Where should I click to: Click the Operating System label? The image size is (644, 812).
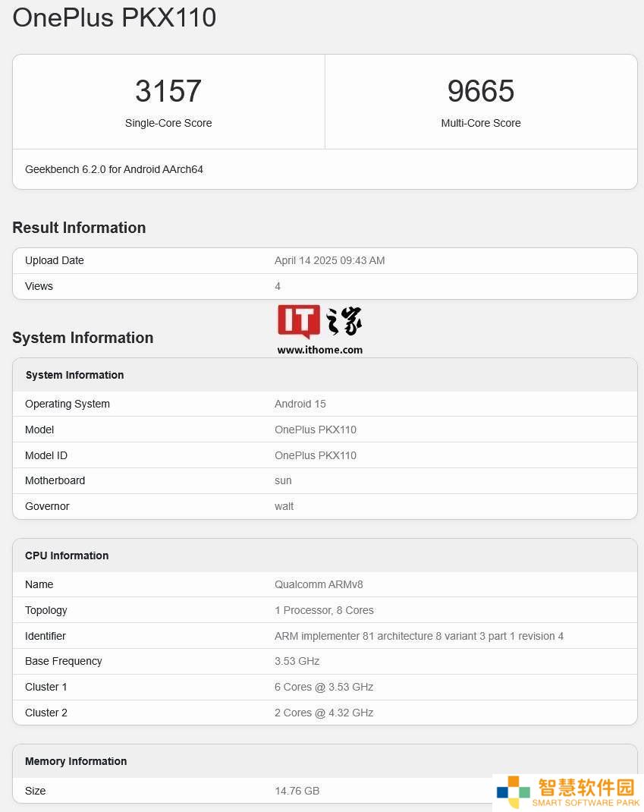coord(68,404)
